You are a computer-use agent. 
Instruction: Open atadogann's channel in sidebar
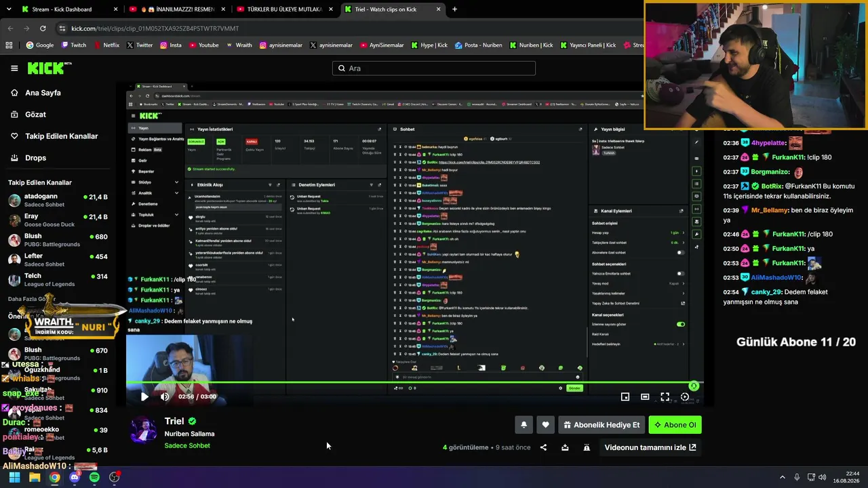[58, 200]
